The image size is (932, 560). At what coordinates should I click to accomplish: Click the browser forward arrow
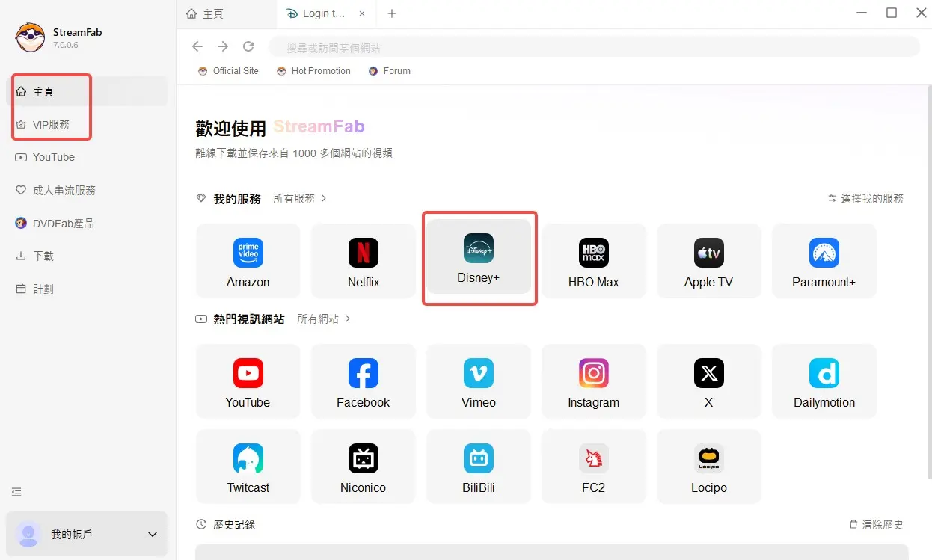coord(223,46)
